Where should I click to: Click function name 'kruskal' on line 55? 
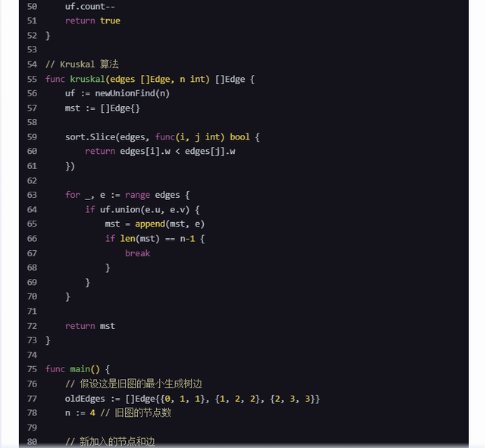(x=88, y=79)
